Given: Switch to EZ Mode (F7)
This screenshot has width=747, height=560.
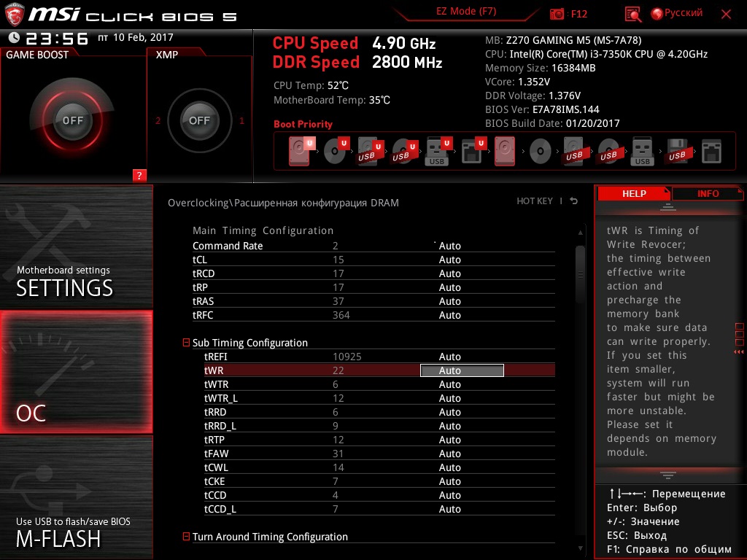Looking at the screenshot, I should pos(466,12).
